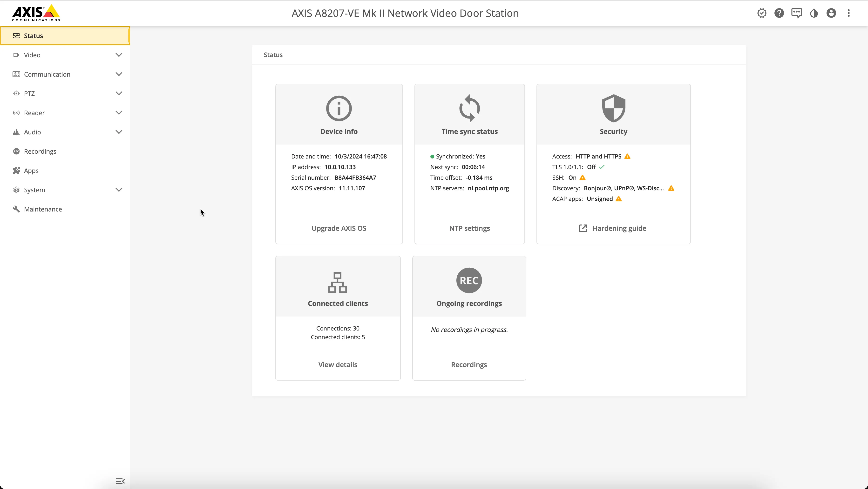
Task: Open the feedback speech bubble icon
Action: coord(797,13)
